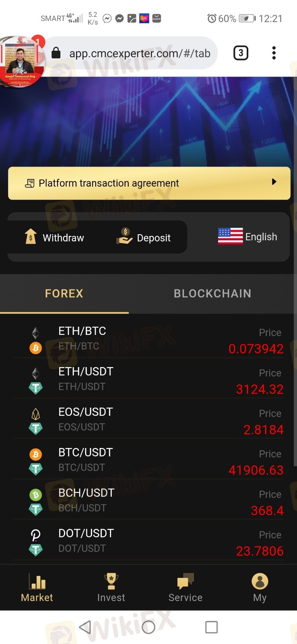Open the Market chart icon
The height and width of the screenshot is (644, 297).
click(x=37, y=581)
